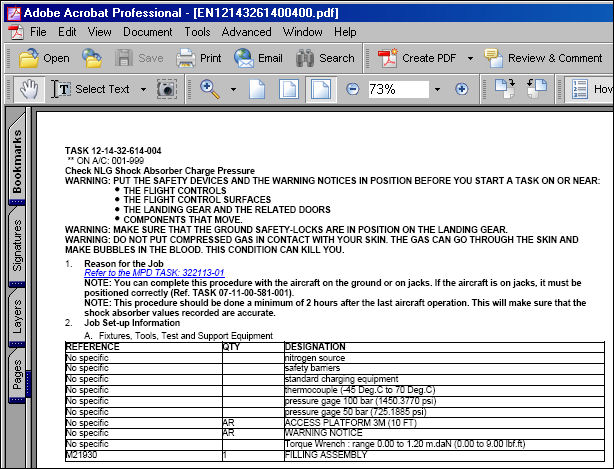Switch to the Pages side tab
Image resolution: width=614 pixels, height=469 pixels.
(x=17, y=376)
